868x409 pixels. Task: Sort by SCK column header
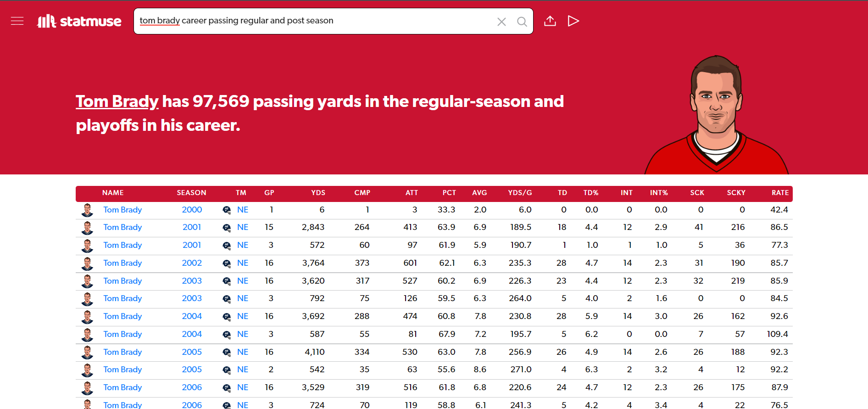[x=697, y=193]
